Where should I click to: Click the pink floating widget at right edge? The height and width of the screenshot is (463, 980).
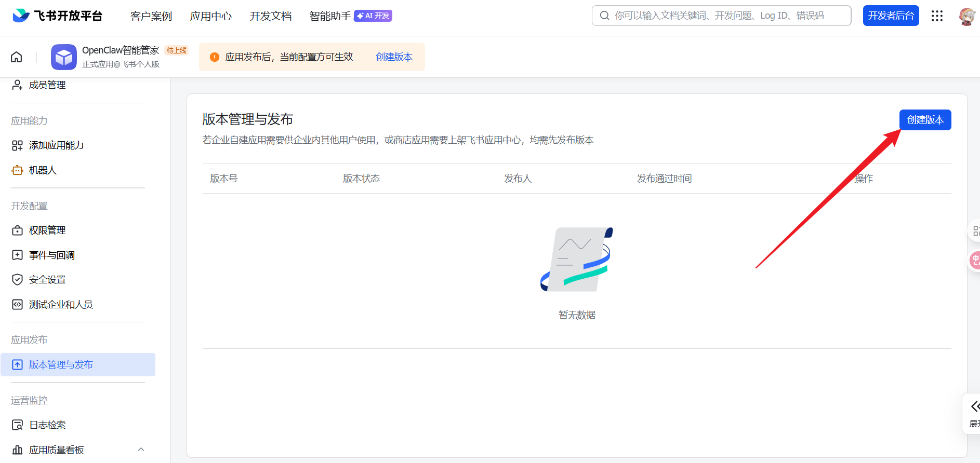click(x=975, y=260)
